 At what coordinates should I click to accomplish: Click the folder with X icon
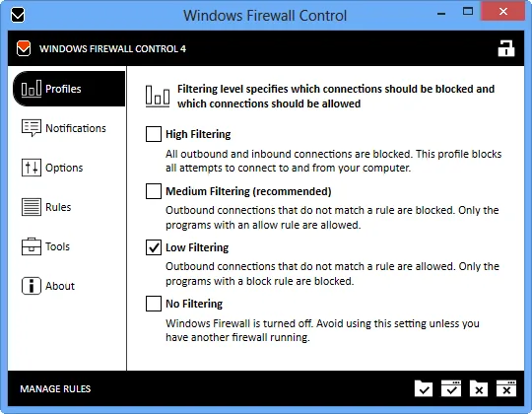[x=479, y=388]
